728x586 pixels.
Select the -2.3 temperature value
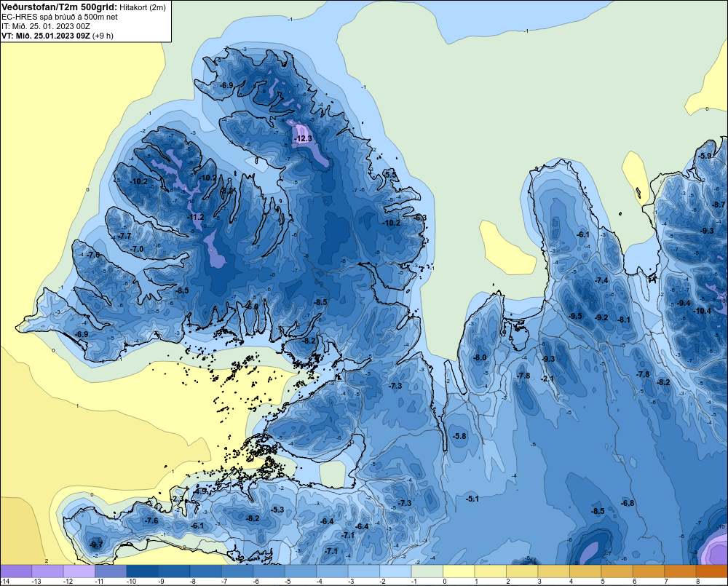tap(178, 499)
